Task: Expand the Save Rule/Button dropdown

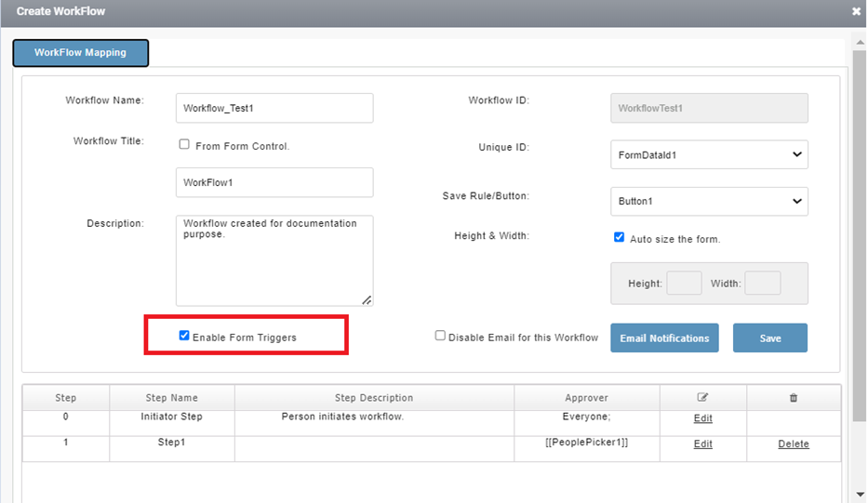Action: click(709, 201)
